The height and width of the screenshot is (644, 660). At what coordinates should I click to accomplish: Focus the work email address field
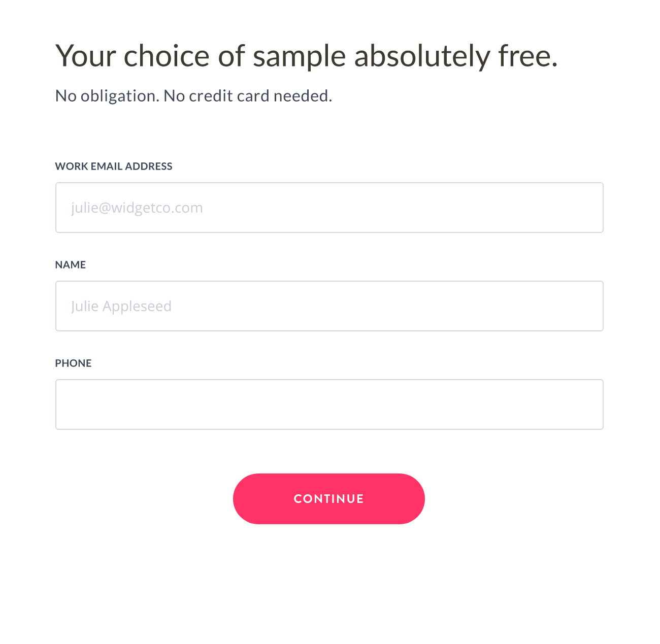(329, 208)
